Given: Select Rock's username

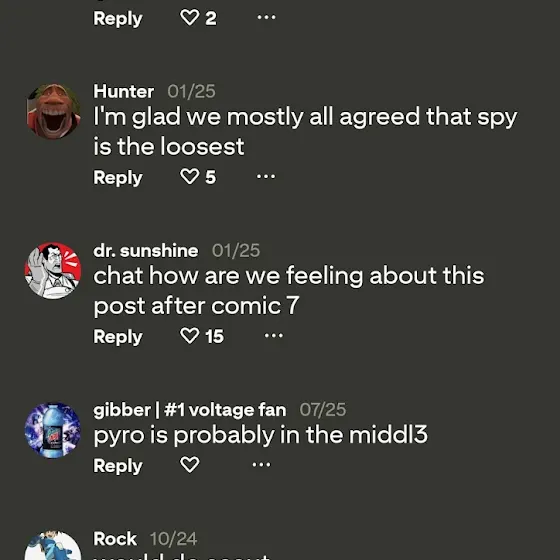Looking at the screenshot, I should coord(115,539).
